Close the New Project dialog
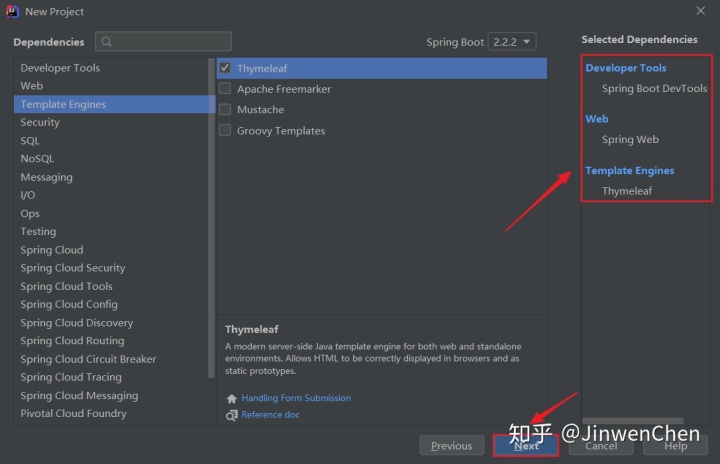The width and height of the screenshot is (720, 464). [700, 11]
